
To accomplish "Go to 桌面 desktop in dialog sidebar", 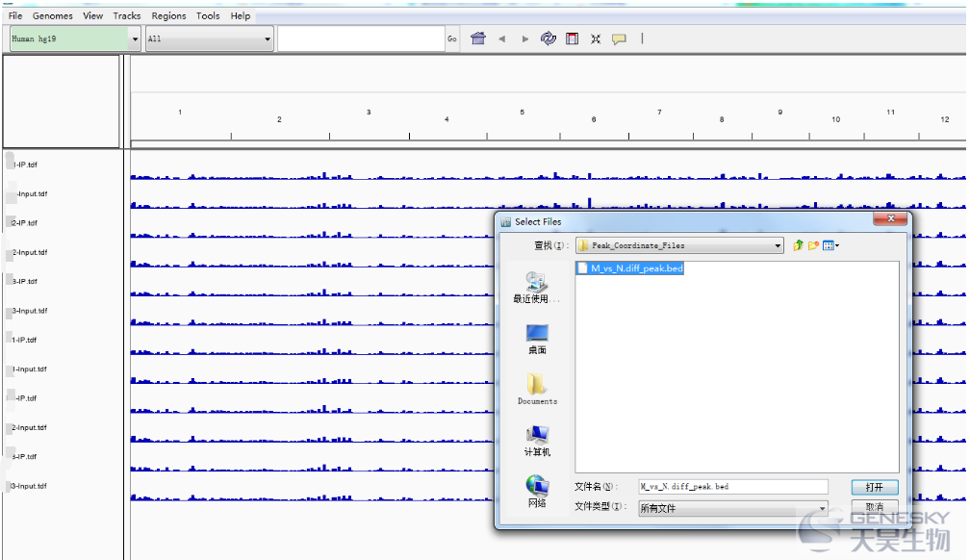I will click(537, 340).
